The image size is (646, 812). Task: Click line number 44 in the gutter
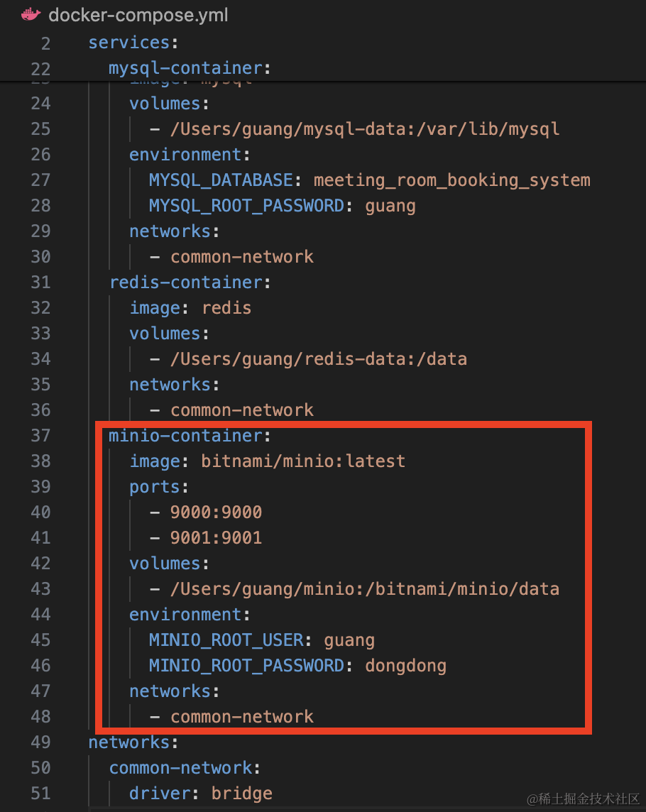coord(41,614)
